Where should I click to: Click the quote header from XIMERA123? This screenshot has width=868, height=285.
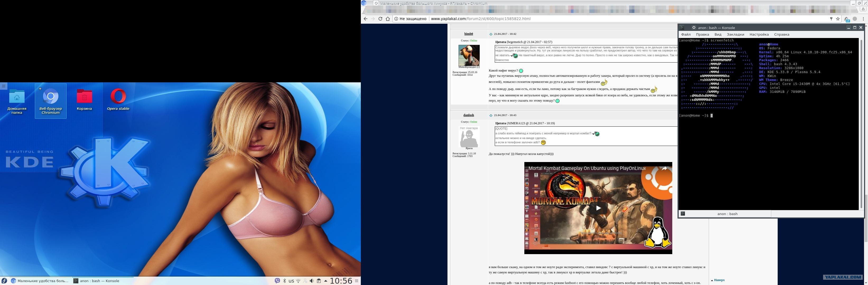[525, 123]
